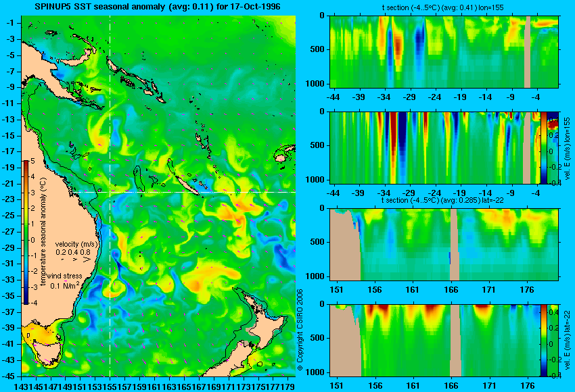The height and width of the screenshot is (392, 575).
Task: Click '-45' on the map's latitude axis
Action: 8,376
